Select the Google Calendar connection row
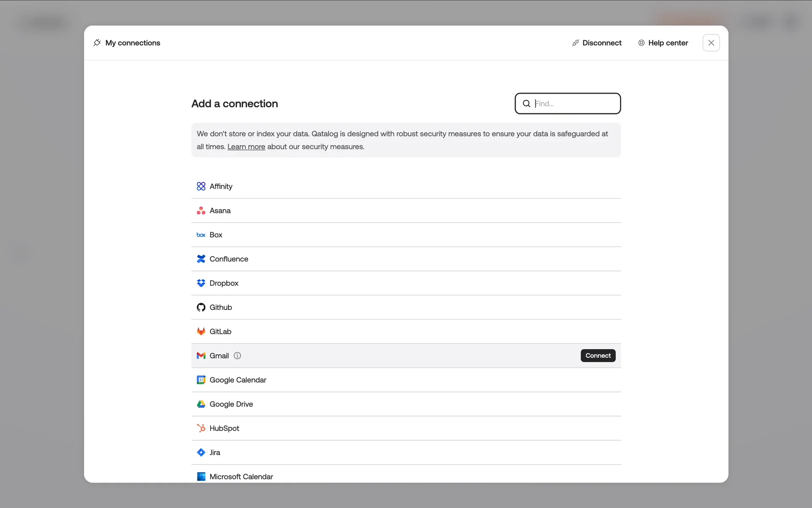812x508 pixels. pyautogui.click(x=405, y=380)
